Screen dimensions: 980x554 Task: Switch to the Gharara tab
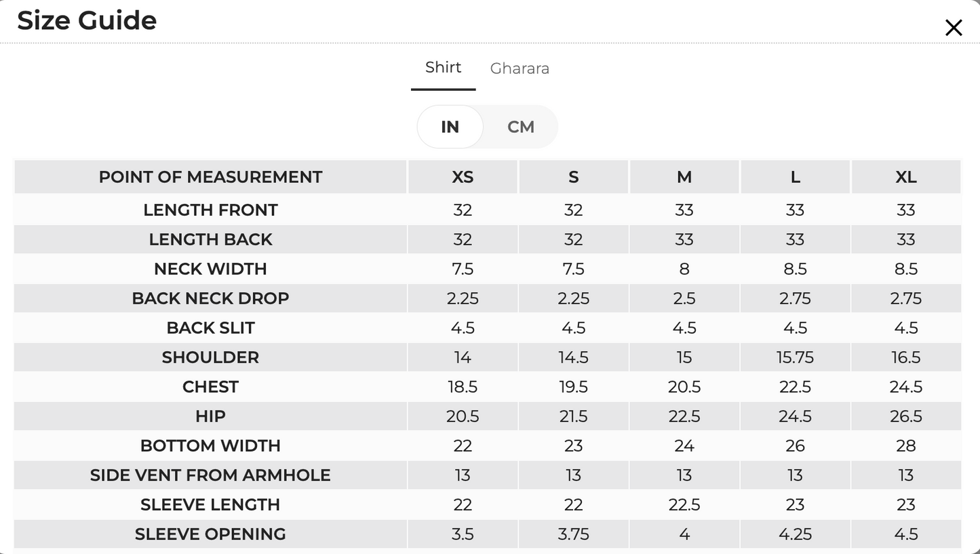[x=520, y=68]
